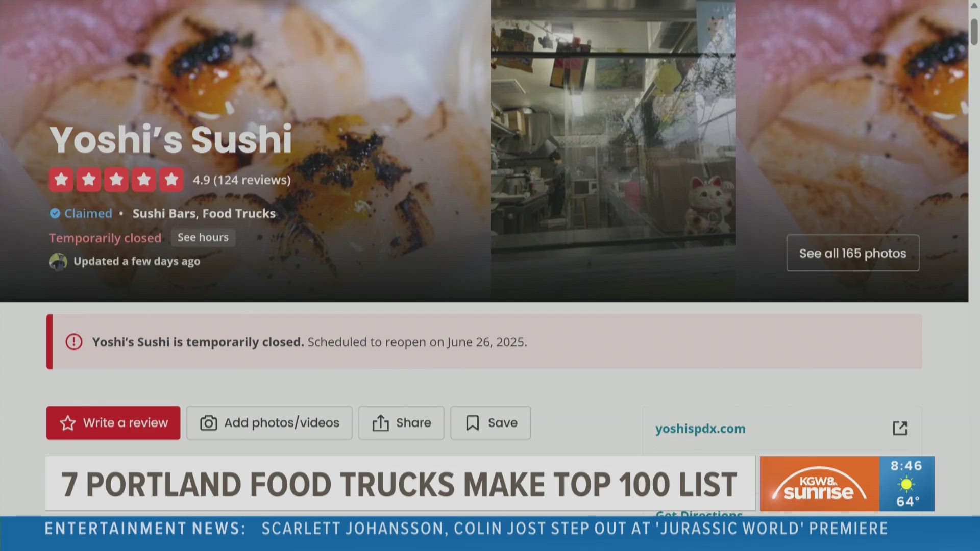Click the Entertainment News ticker label
Viewport: 980px width, 551px height.
[x=145, y=529]
